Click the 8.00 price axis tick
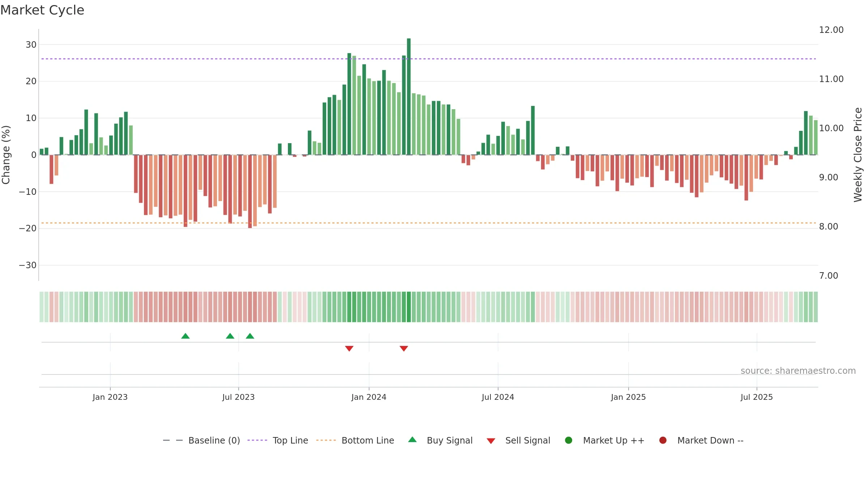The width and height of the screenshot is (868, 488). pyautogui.click(x=828, y=227)
